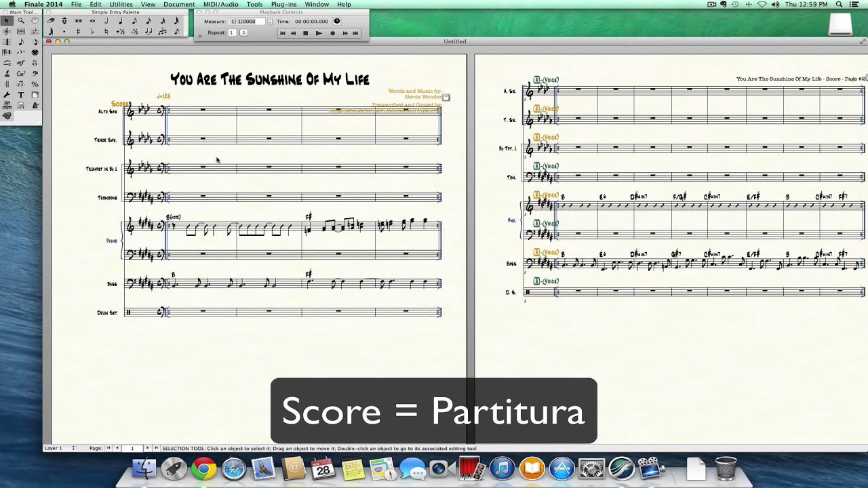The image size is (868, 488).
Task: Open the Tools menu
Action: 254,4
